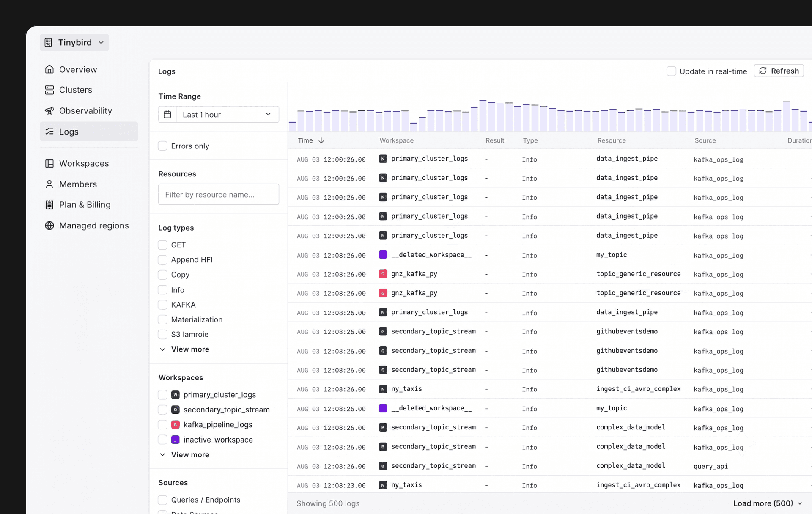Open the Overview page via its home icon
The image size is (812, 514).
[49, 69]
